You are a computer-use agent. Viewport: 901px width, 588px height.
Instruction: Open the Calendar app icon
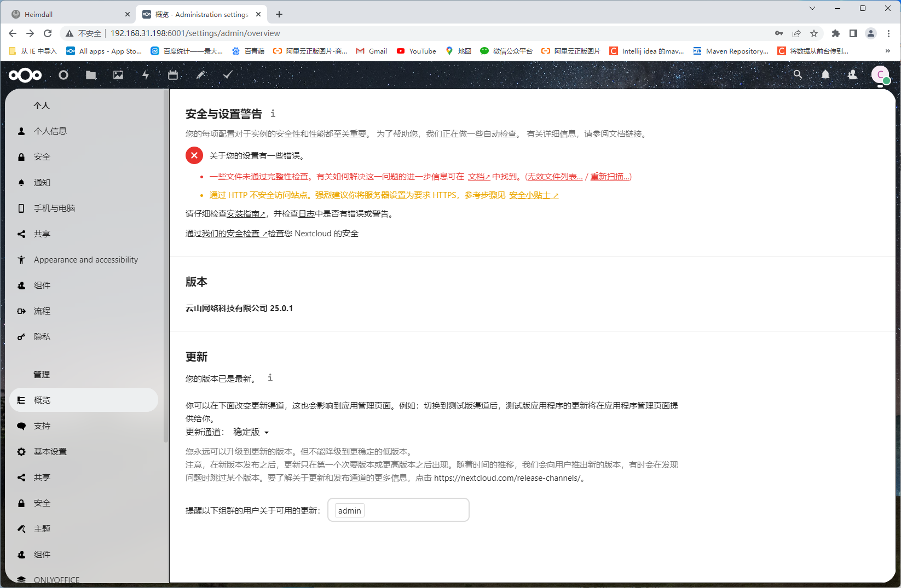173,75
